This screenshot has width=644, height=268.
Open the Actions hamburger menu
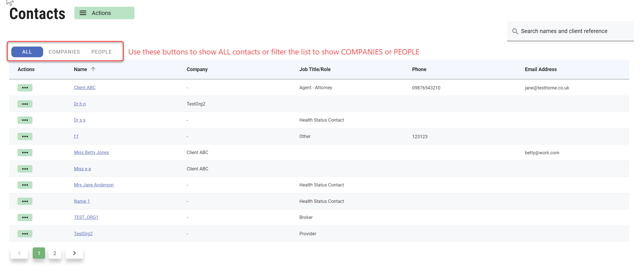104,13
